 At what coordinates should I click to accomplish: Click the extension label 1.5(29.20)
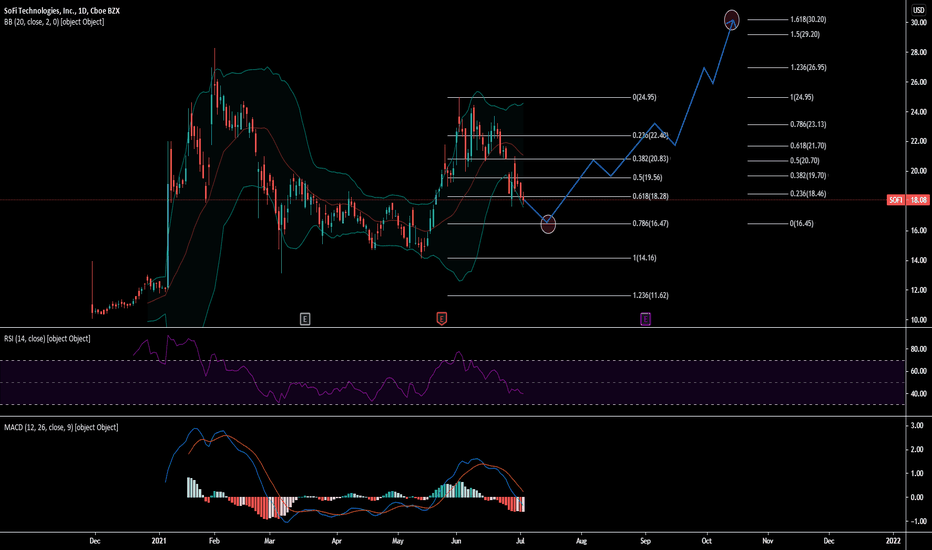[805, 34]
